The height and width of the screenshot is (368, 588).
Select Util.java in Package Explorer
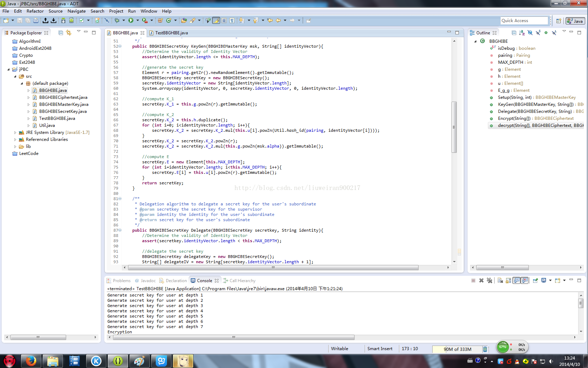click(x=47, y=125)
